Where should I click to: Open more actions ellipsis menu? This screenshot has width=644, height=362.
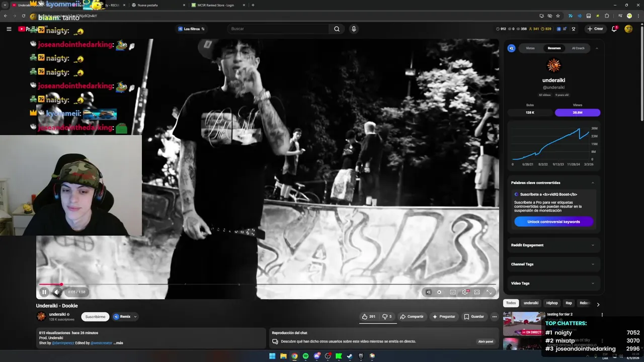495,317
